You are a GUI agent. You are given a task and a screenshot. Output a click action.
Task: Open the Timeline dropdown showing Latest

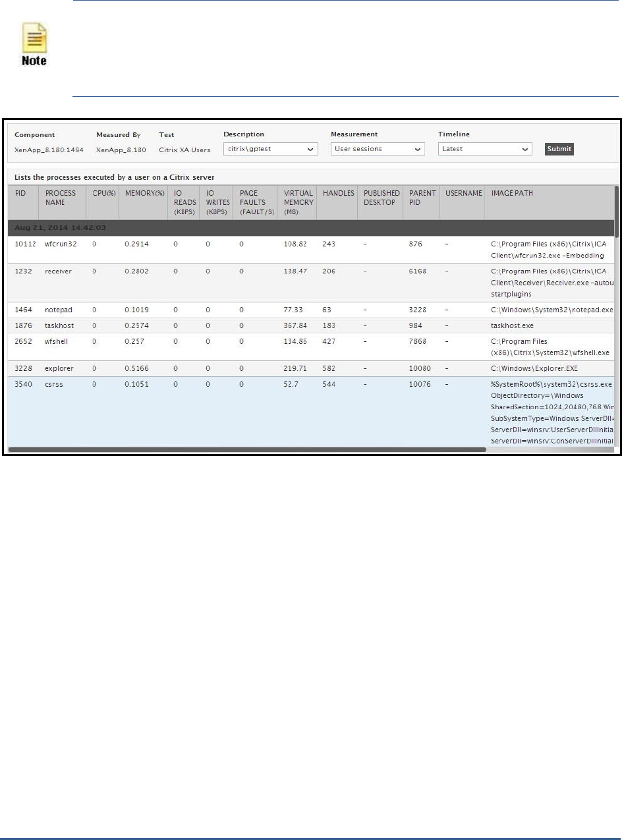point(486,149)
